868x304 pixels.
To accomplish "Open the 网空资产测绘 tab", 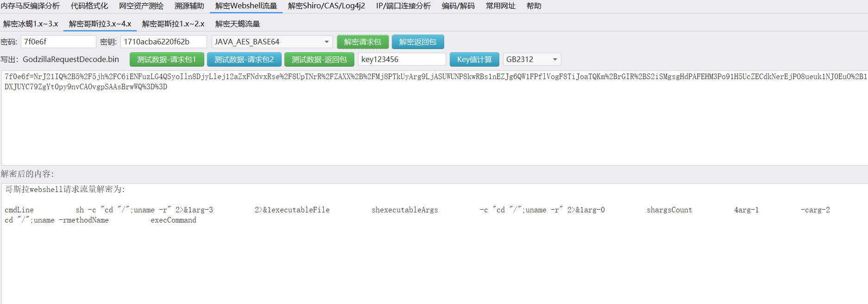I will pos(141,6).
